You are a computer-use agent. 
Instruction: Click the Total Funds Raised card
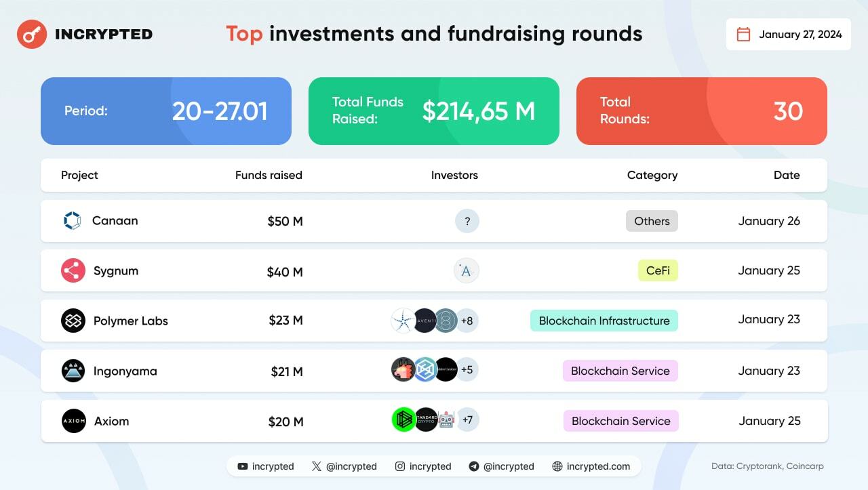click(433, 111)
